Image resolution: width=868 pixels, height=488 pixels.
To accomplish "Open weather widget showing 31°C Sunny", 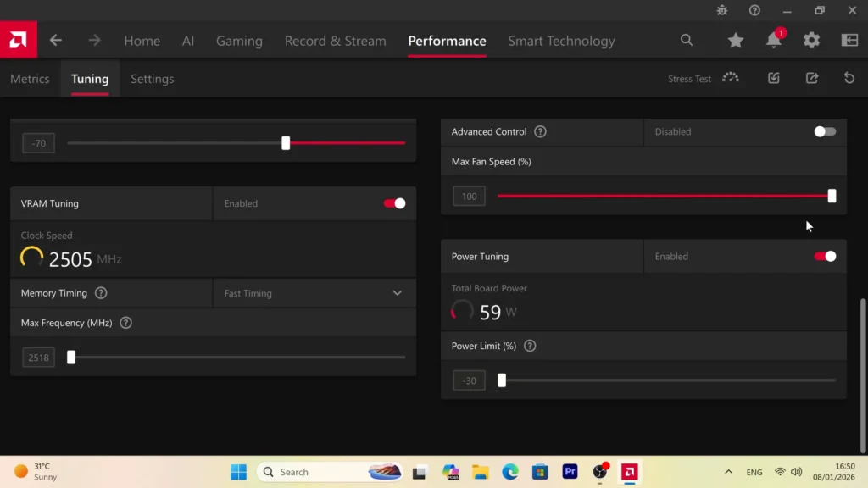I will [x=36, y=471].
